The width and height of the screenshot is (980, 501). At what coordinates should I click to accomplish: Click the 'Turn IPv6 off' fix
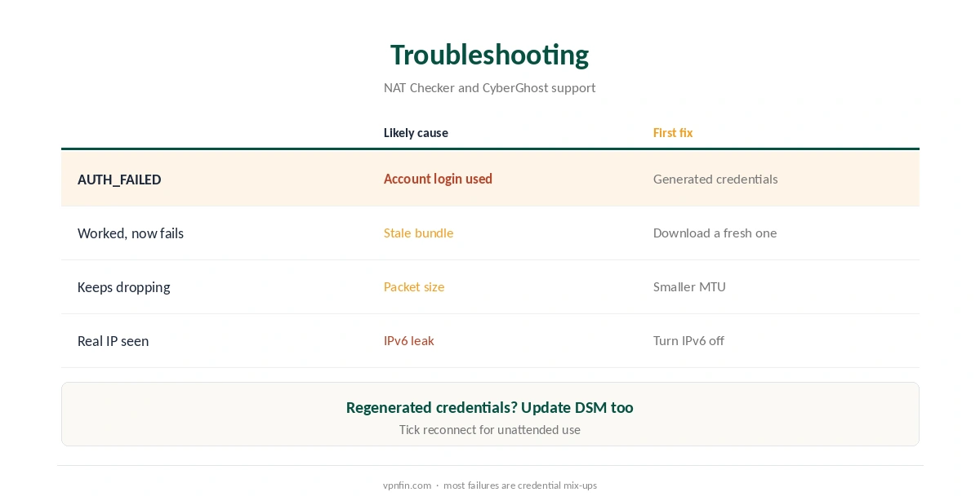[x=688, y=340]
